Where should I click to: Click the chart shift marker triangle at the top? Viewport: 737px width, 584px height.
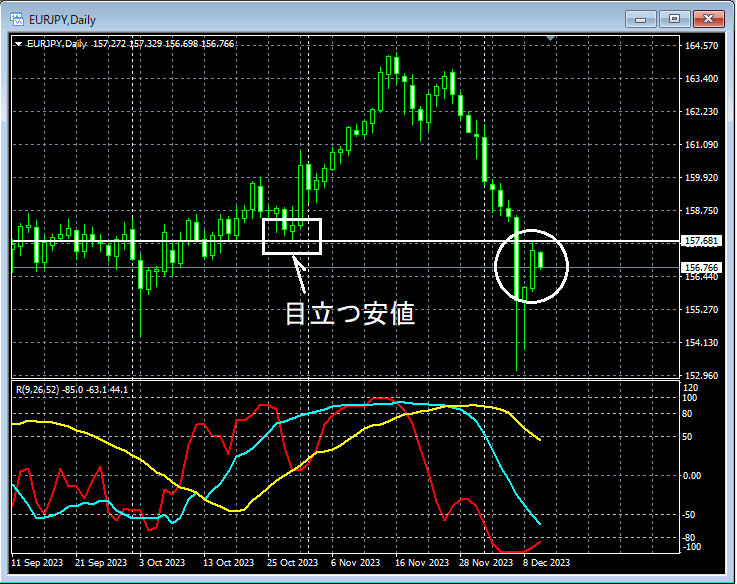(550, 38)
